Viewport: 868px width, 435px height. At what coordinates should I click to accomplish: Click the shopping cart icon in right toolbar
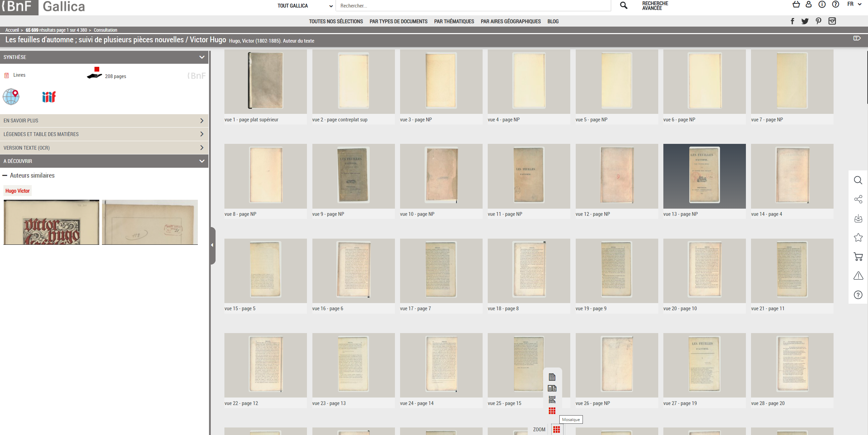858,256
